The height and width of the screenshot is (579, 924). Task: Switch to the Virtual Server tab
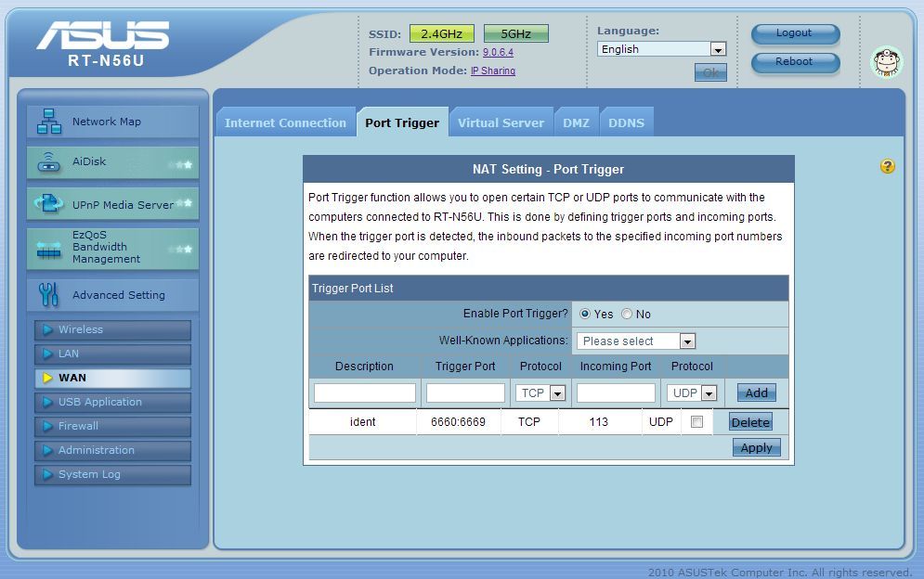[501, 122]
